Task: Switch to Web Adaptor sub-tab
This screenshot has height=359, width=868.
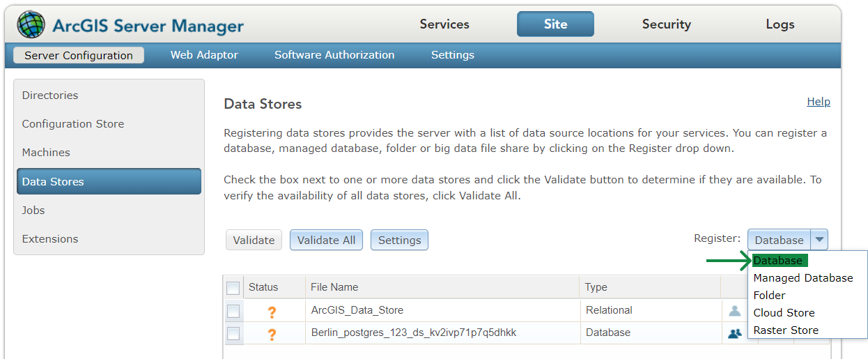Action: tap(204, 55)
